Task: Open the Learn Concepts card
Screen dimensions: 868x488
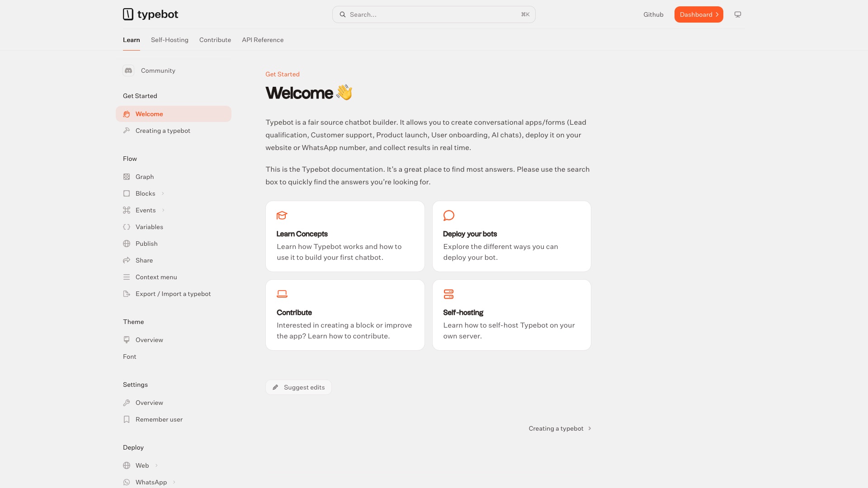Action: tap(345, 236)
